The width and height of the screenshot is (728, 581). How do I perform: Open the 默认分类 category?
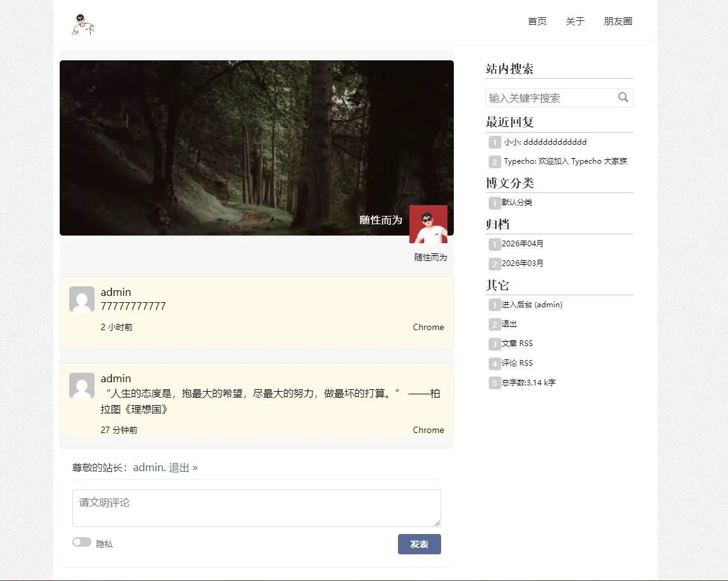(x=517, y=203)
